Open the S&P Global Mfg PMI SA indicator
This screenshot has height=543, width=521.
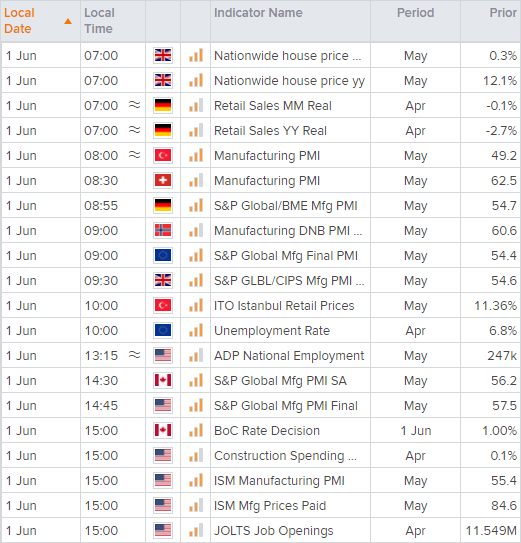(280, 381)
